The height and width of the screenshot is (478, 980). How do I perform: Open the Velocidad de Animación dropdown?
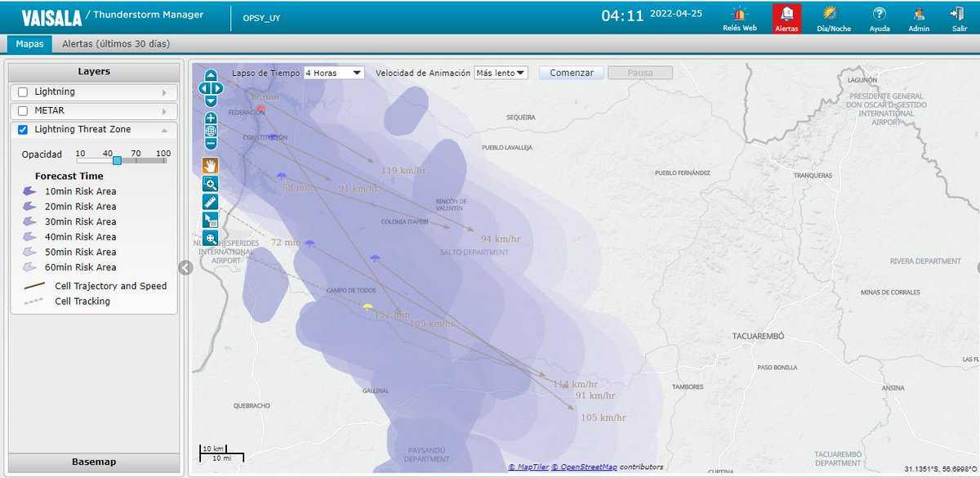pos(501,73)
